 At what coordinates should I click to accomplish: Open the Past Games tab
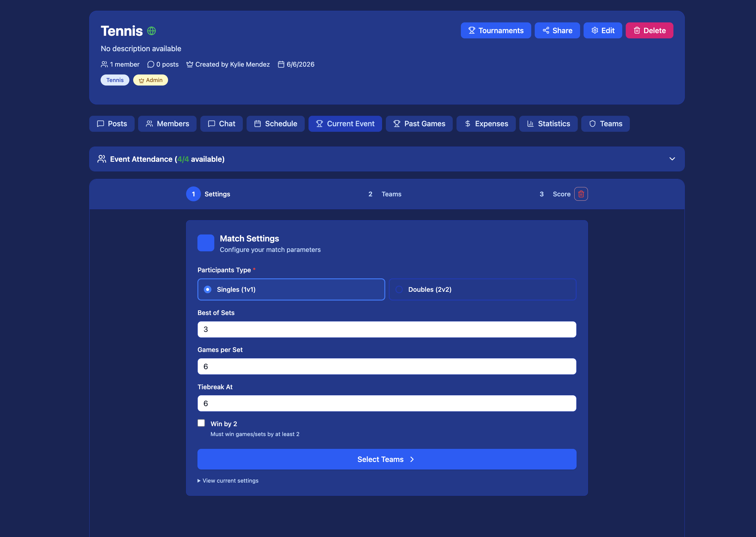pos(419,124)
